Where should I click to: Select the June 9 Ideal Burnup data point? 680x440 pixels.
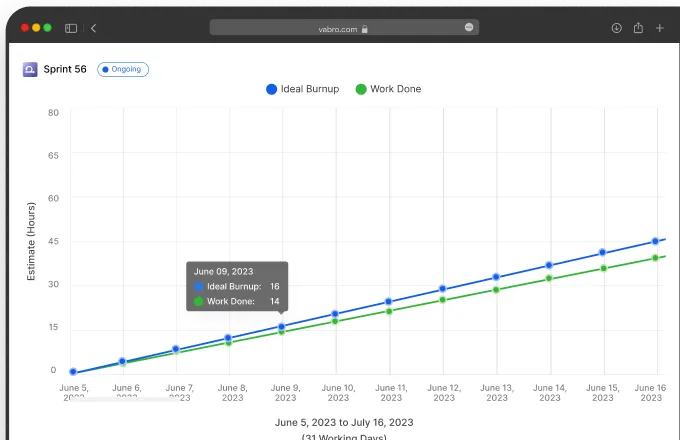point(282,326)
